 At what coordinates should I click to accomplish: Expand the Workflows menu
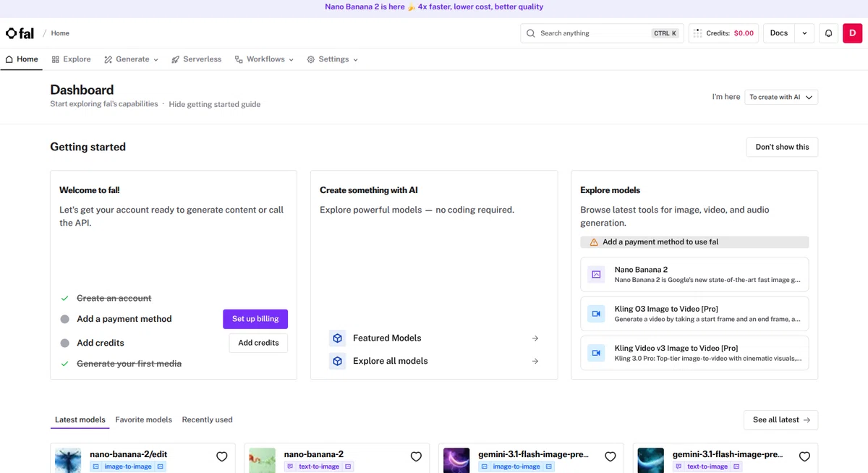(264, 59)
